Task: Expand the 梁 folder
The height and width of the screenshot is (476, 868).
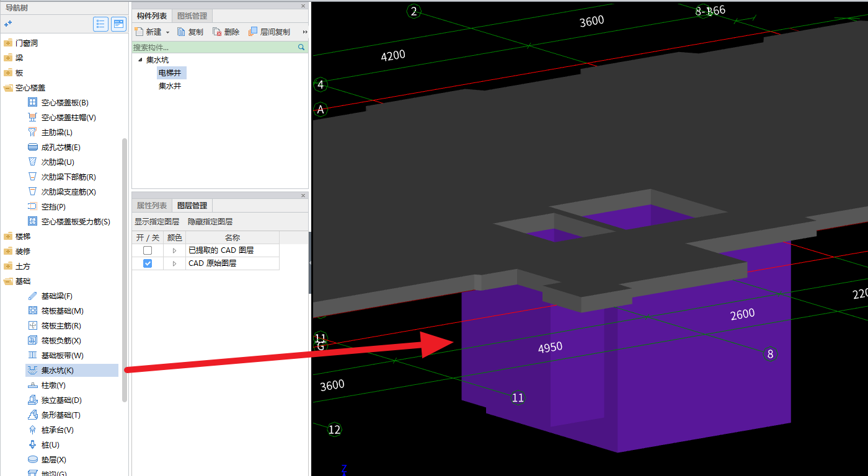Action: pos(8,58)
